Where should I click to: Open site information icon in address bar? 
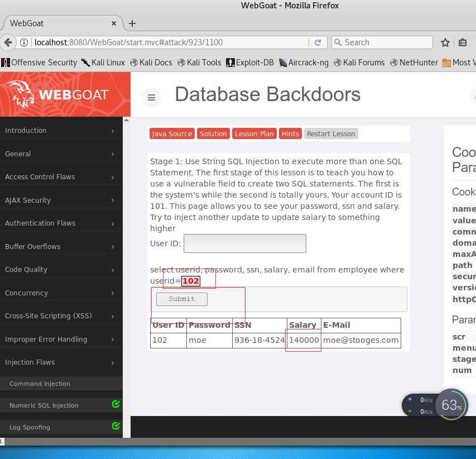click(x=24, y=42)
